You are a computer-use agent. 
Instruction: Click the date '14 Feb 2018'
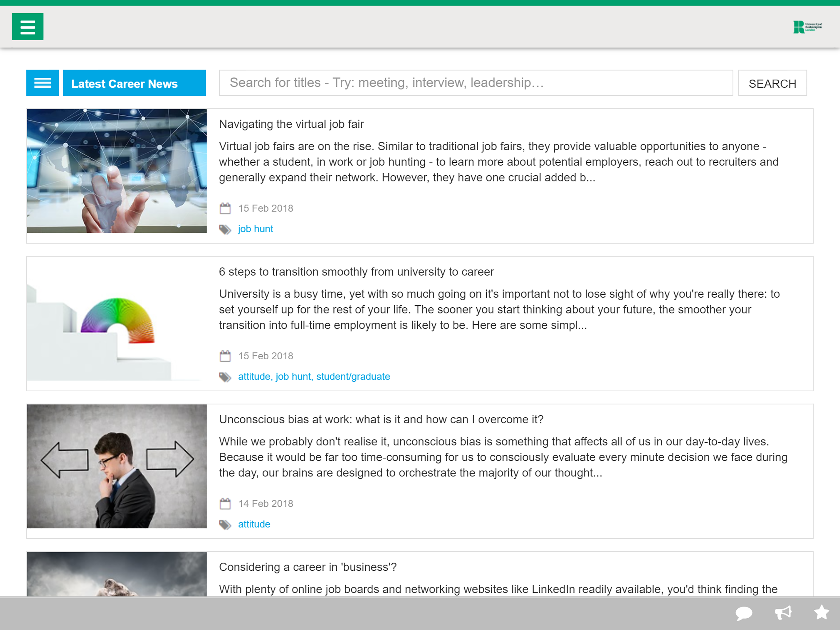(x=266, y=504)
